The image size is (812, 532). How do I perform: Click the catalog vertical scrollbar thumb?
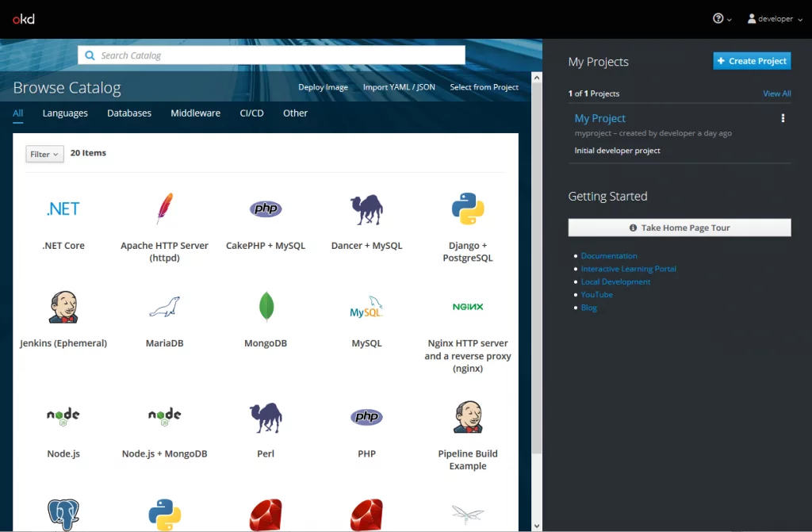click(x=537, y=268)
